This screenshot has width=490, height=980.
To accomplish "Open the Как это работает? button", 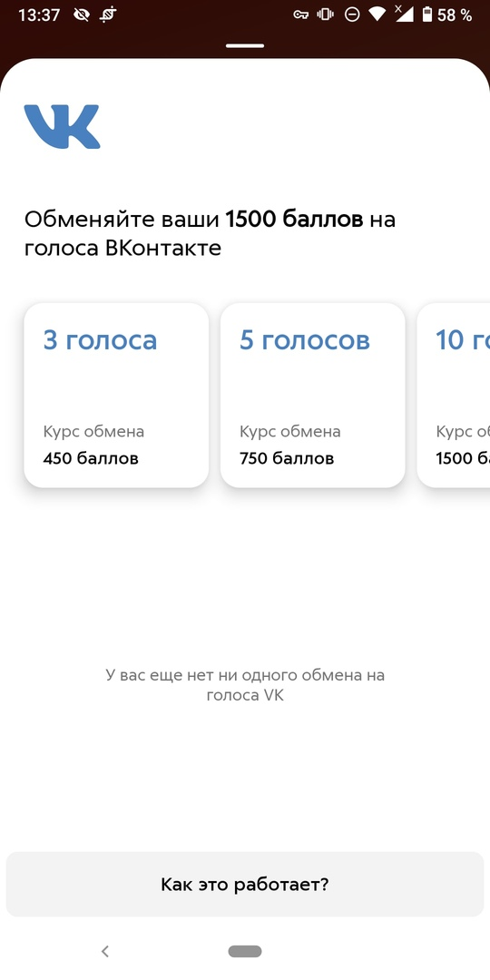I will pyautogui.click(x=245, y=885).
